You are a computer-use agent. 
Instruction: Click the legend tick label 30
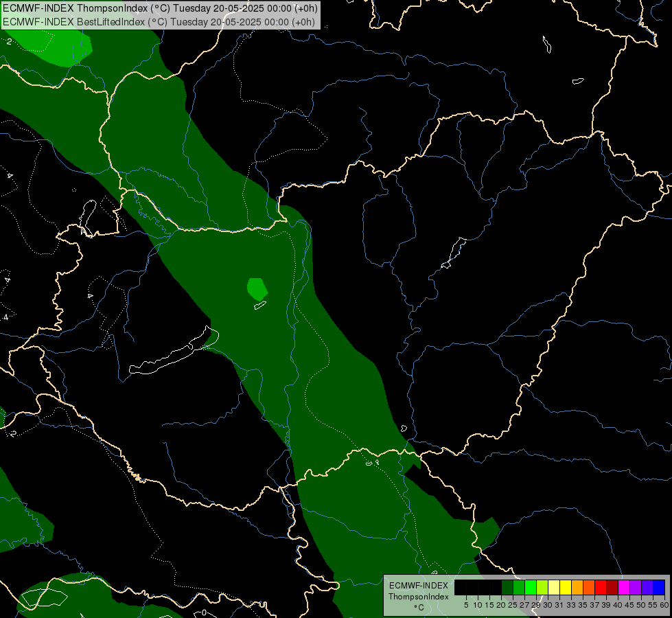point(548,605)
